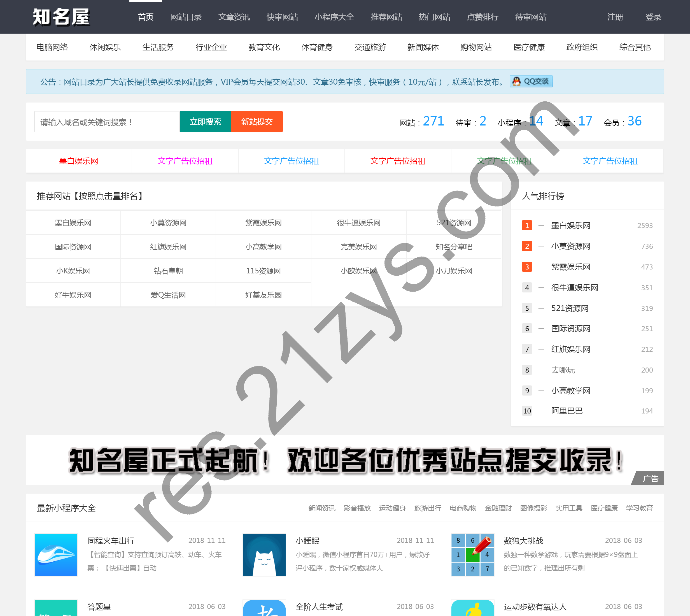Click the rank 3 badge for 紫霞娱乐网
Image resolution: width=690 pixels, height=616 pixels.
[x=527, y=267]
